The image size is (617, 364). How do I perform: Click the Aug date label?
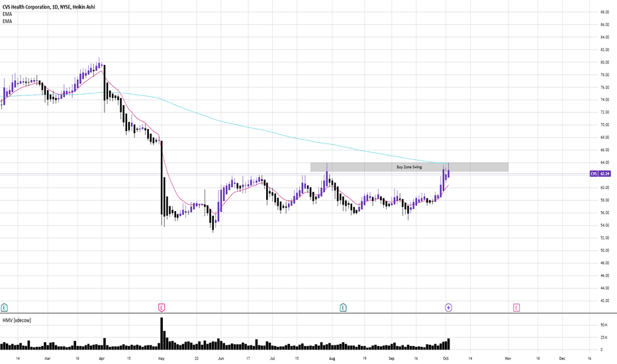[x=332, y=359]
